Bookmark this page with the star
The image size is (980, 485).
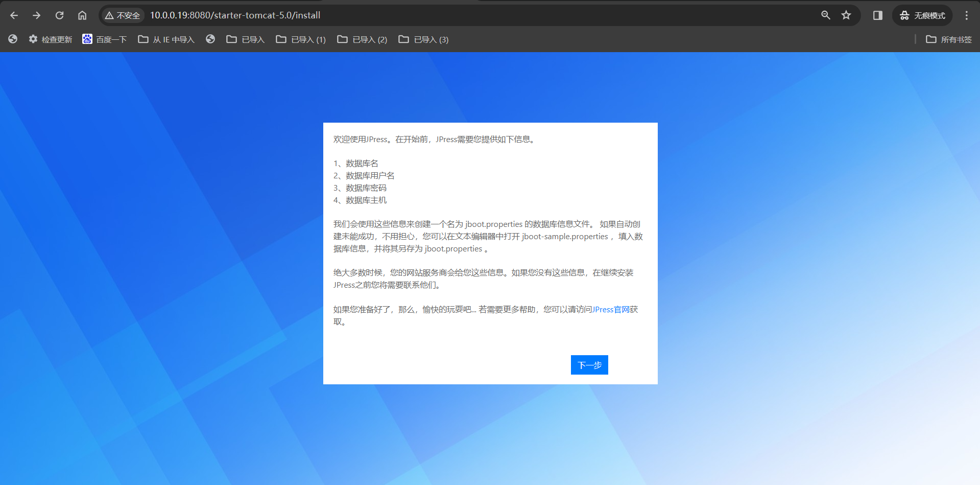pos(846,15)
